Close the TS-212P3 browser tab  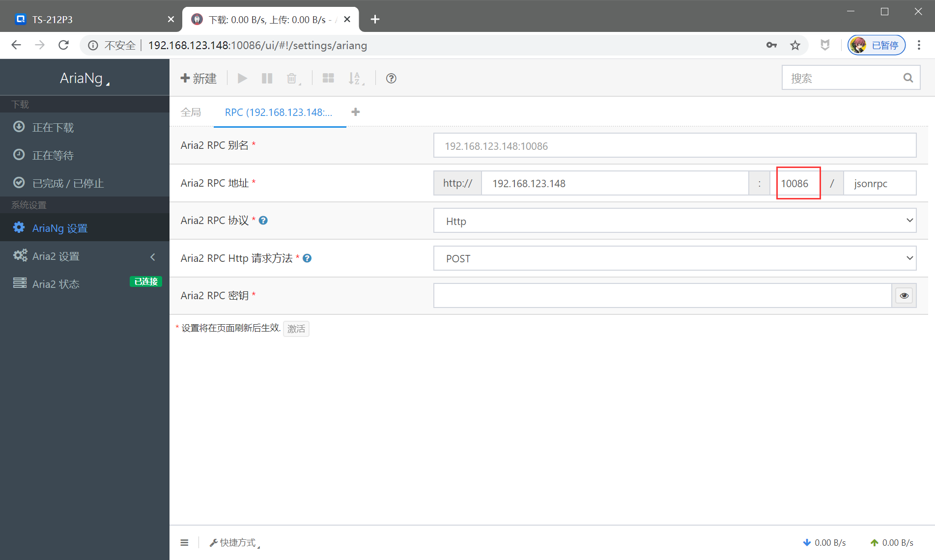pos(170,19)
